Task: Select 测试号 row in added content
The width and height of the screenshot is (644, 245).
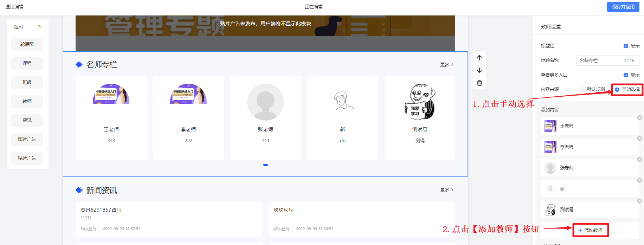Action: (590, 209)
